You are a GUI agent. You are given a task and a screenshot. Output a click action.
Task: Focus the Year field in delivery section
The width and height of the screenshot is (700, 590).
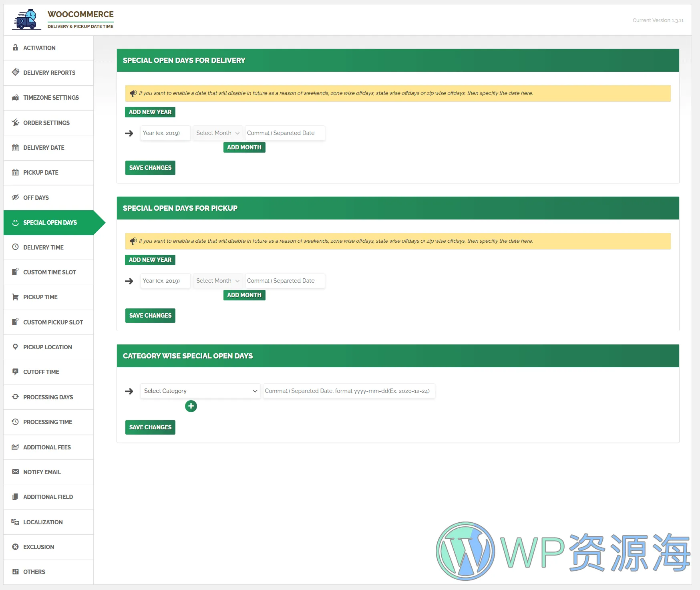click(165, 133)
